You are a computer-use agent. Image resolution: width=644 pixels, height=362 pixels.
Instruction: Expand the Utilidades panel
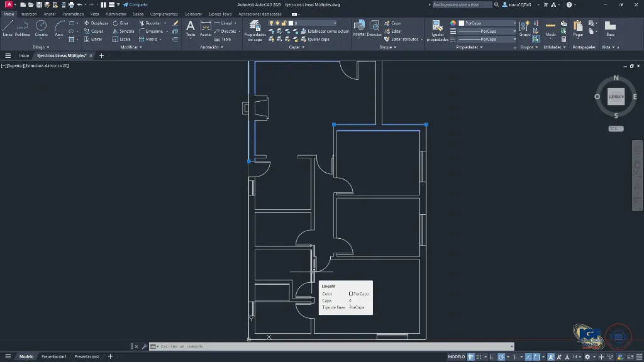coord(555,47)
